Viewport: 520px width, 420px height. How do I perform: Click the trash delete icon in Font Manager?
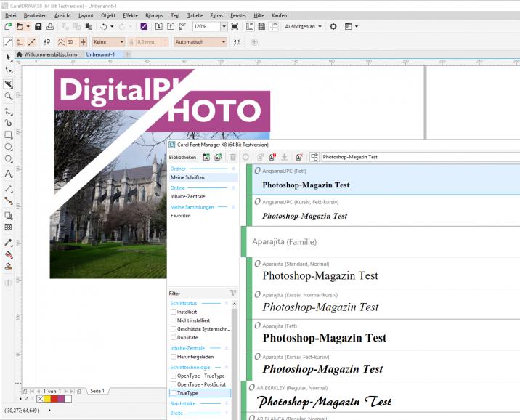coord(233,157)
